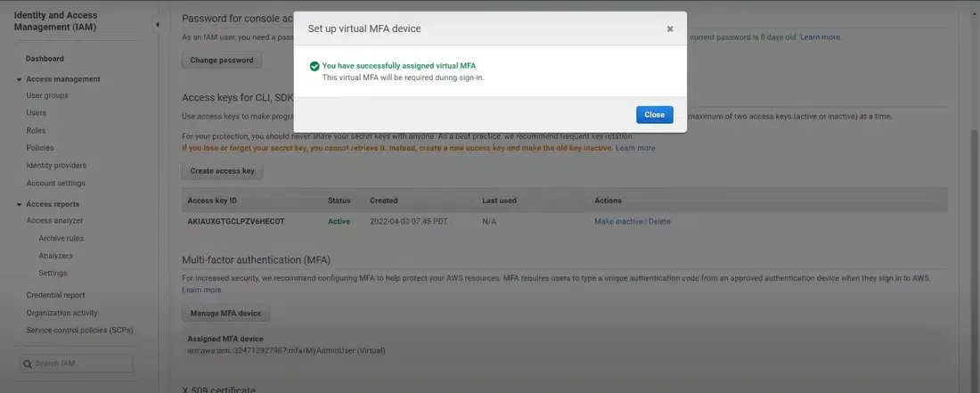Open User groups page

47,95
